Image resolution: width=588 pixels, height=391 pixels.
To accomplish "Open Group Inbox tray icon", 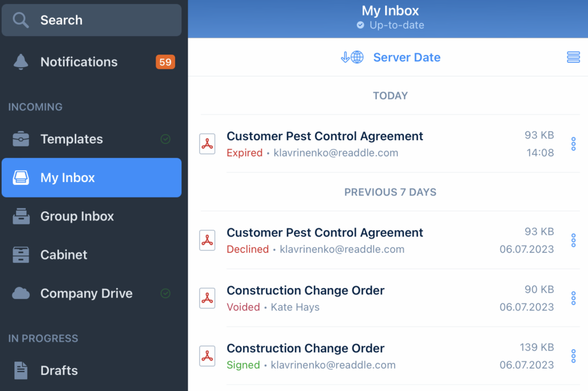I will click(21, 216).
